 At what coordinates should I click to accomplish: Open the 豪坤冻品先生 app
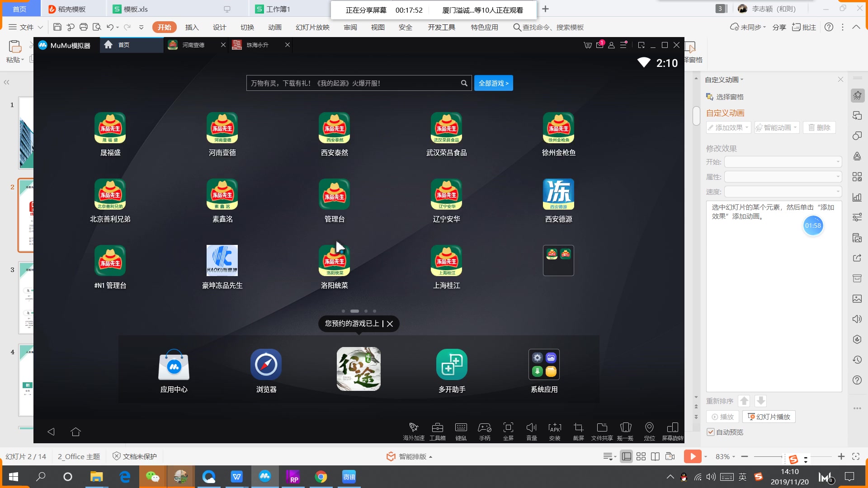(222, 261)
